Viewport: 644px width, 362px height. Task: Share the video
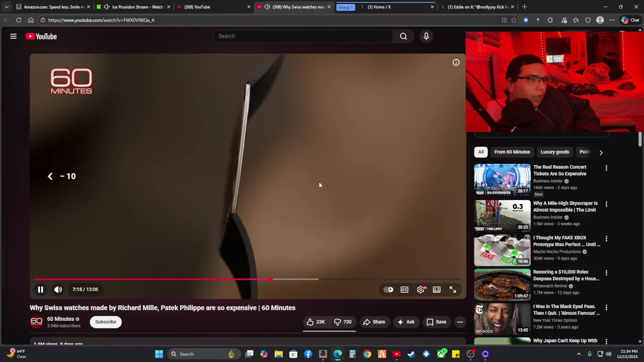point(374,322)
